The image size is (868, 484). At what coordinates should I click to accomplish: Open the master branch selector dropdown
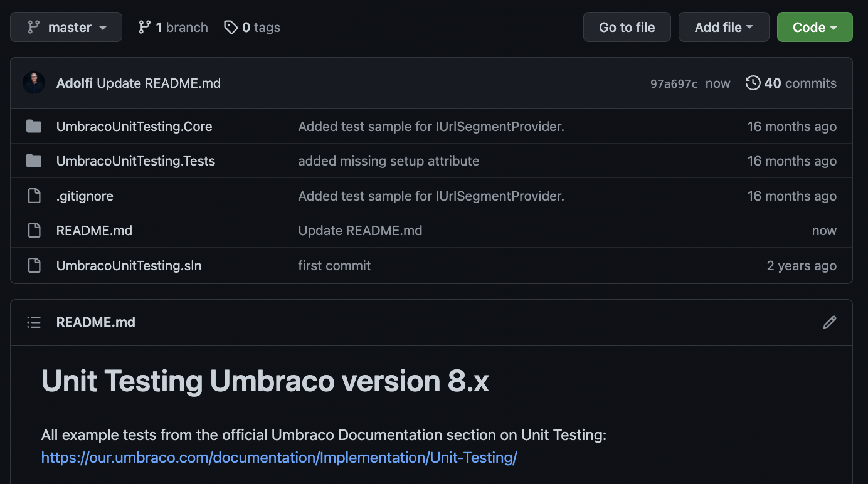(66, 28)
